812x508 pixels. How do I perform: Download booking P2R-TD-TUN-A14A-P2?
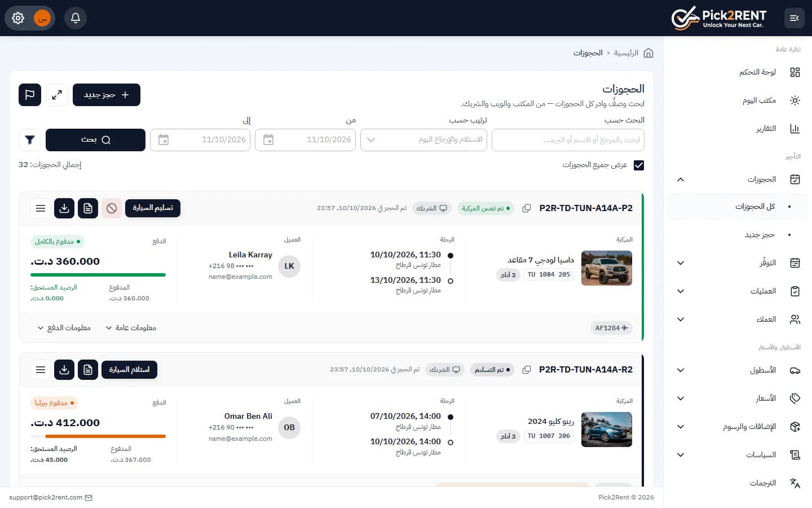(64, 208)
